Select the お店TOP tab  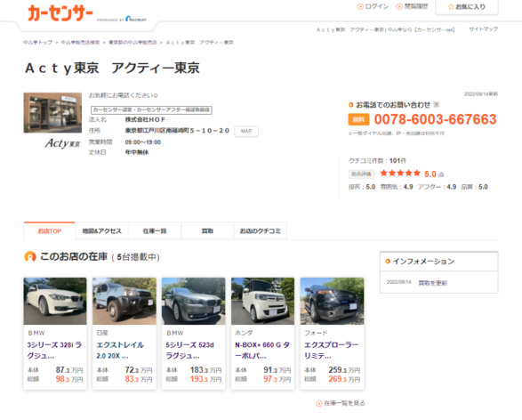(x=49, y=230)
